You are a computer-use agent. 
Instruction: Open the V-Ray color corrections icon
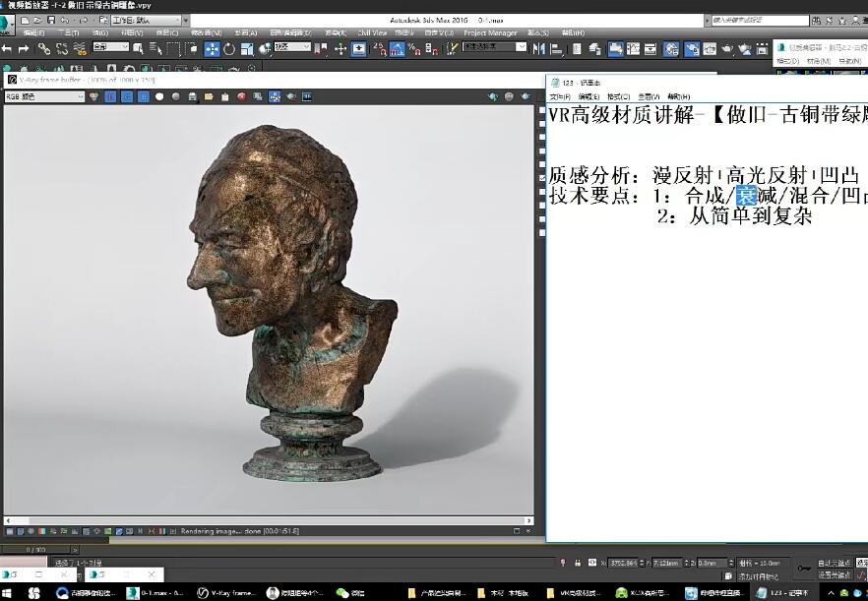(306, 96)
